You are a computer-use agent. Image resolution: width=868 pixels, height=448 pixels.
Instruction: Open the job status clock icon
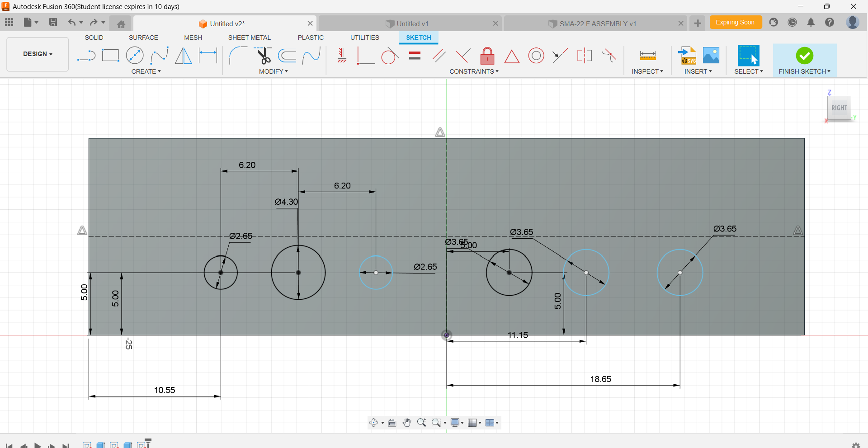(x=792, y=22)
